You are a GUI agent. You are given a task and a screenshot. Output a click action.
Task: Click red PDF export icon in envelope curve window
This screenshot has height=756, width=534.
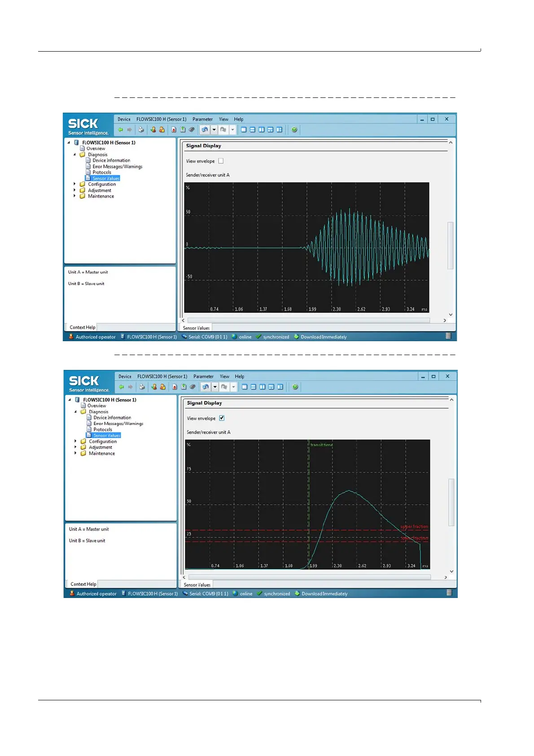[175, 387]
